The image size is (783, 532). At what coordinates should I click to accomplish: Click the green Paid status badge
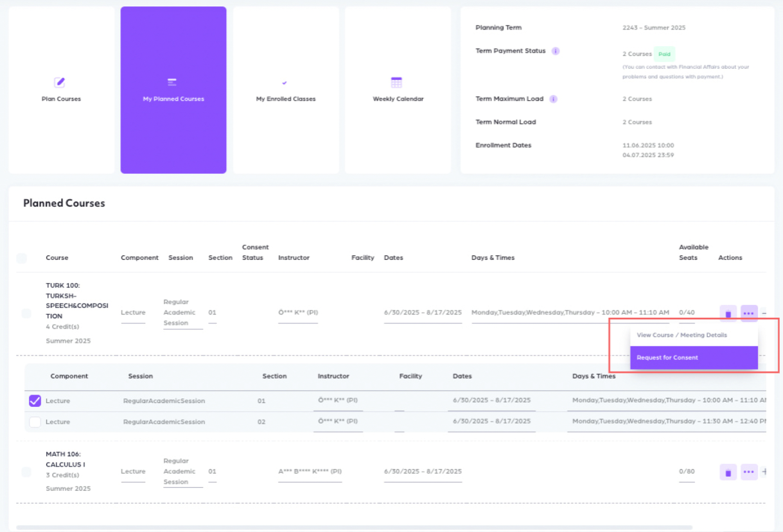[x=664, y=55]
